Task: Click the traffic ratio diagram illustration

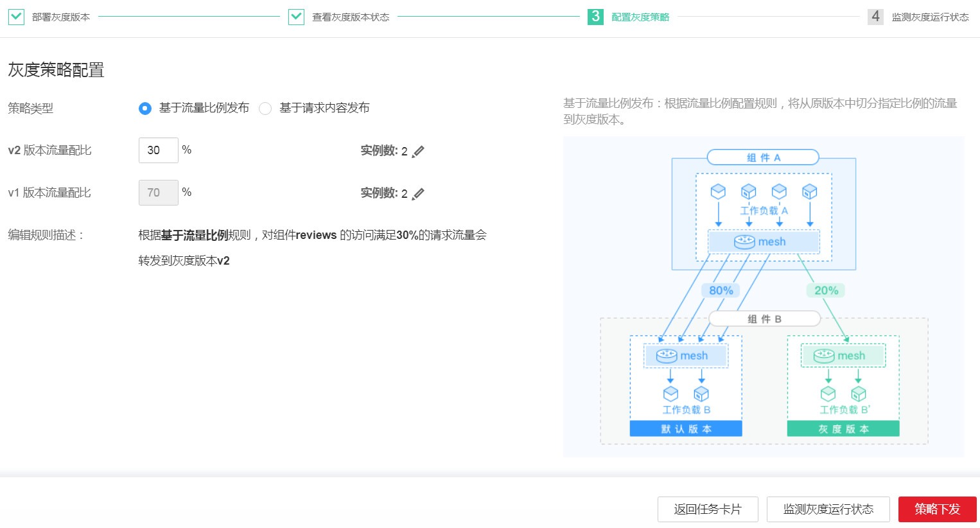Action: tap(764, 297)
